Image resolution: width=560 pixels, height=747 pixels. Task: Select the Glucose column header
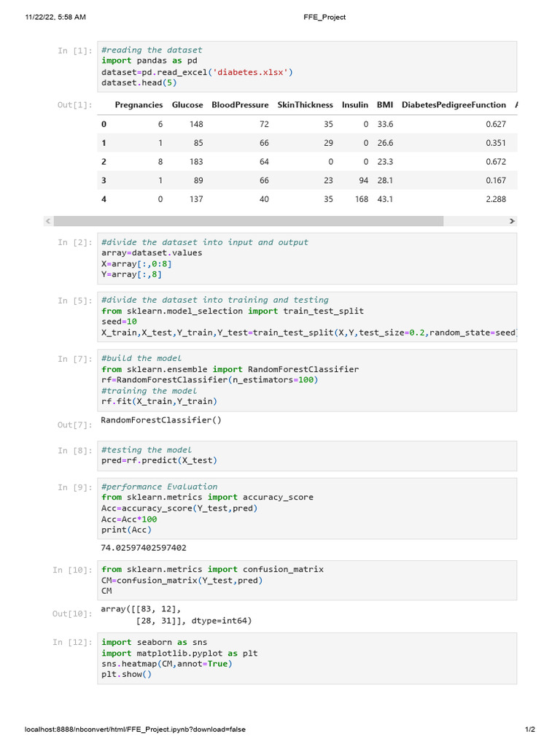(187, 105)
